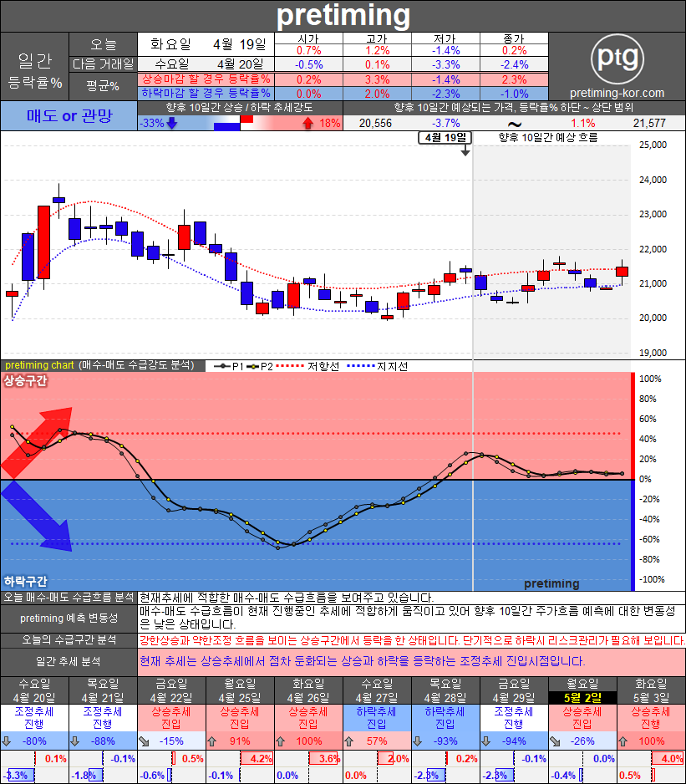Click the highlighted 5월 2일 date cell
This screenshot has width=686, height=784.
[582, 698]
